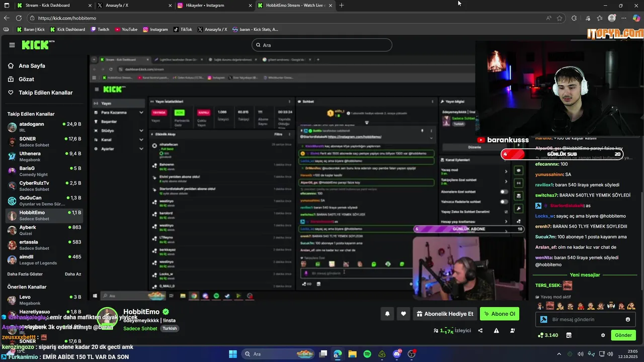Open File Explorer from the taskbar
The height and width of the screenshot is (362, 644).
353,354
